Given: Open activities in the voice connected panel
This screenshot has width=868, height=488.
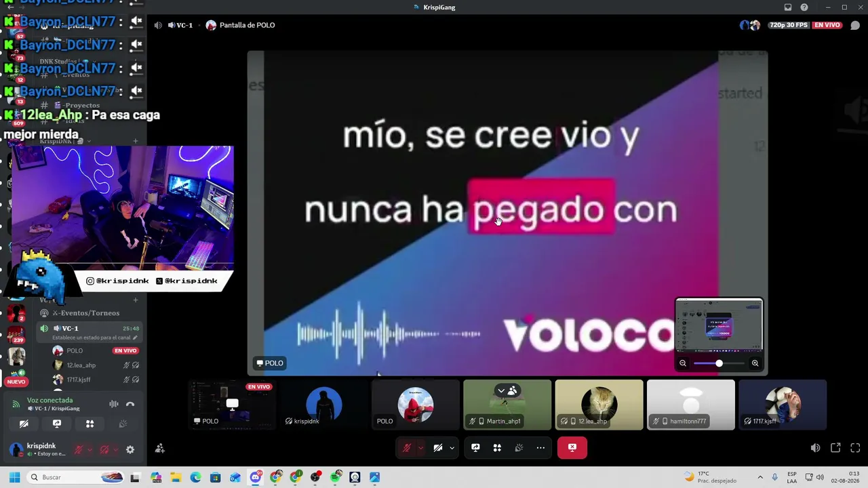Looking at the screenshot, I should 90,424.
